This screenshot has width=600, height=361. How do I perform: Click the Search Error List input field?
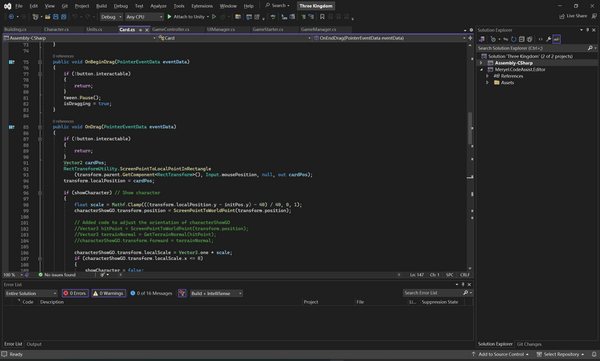click(432, 293)
